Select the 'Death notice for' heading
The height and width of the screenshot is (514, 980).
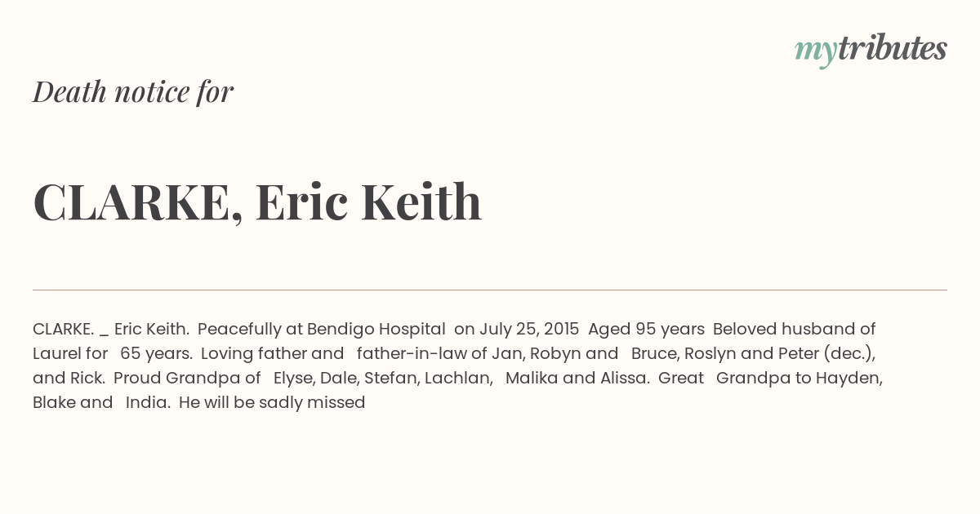tap(133, 91)
